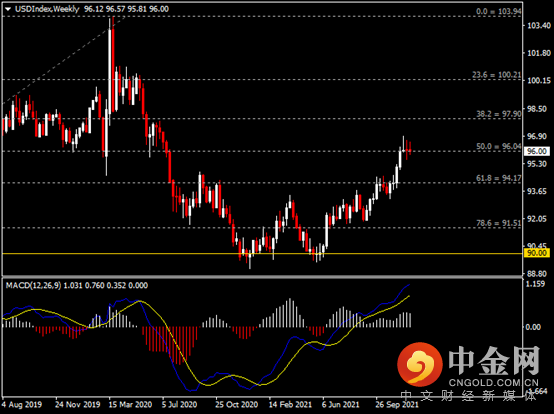Select the 50.0 = 96.04 Fibonacci label
The height and width of the screenshot is (414, 554).
pos(498,146)
